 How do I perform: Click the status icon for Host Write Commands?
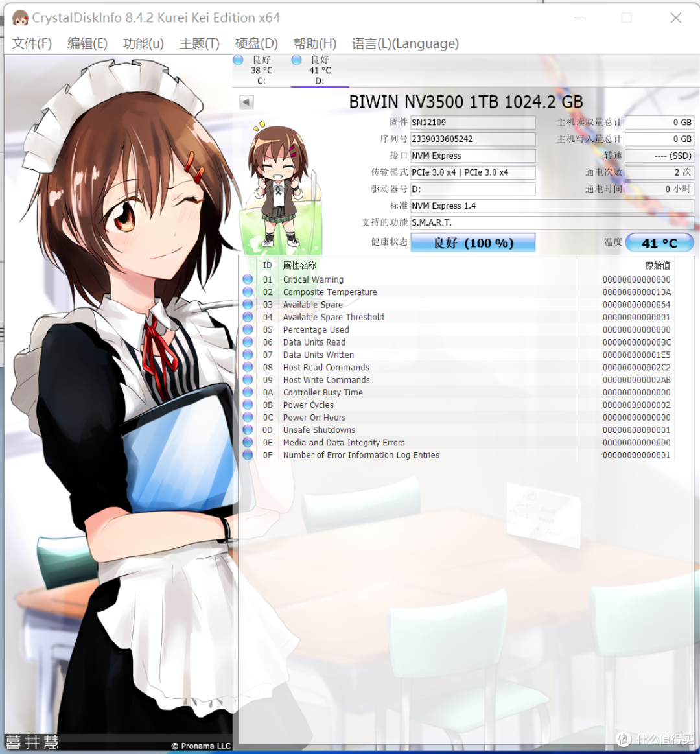click(248, 379)
